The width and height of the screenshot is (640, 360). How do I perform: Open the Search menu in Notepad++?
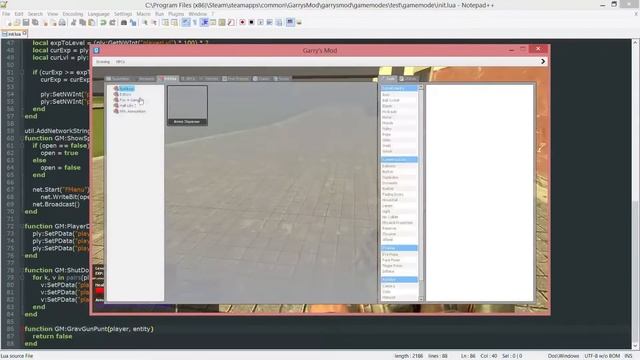[x=36, y=14]
